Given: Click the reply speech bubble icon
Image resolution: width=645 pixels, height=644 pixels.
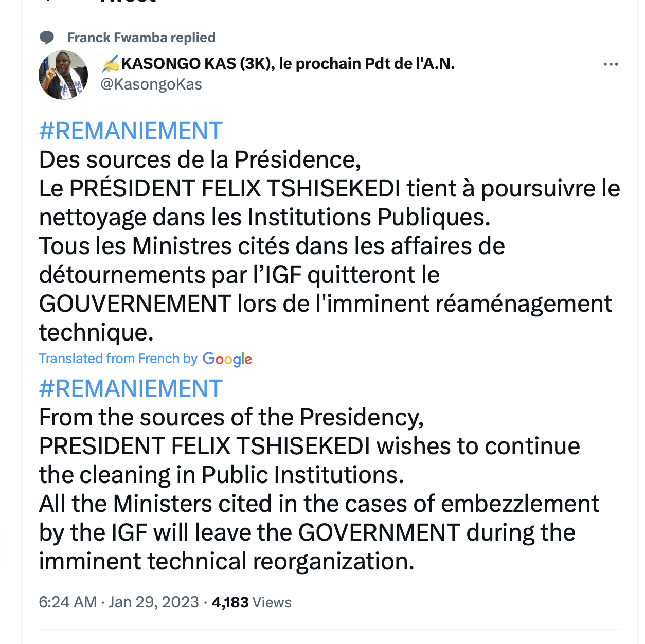Looking at the screenshot, I should tap(47, 38).
